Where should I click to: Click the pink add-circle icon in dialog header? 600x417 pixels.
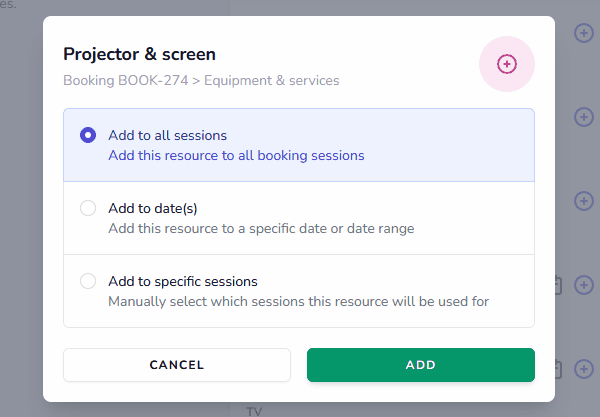coord(507,64)
